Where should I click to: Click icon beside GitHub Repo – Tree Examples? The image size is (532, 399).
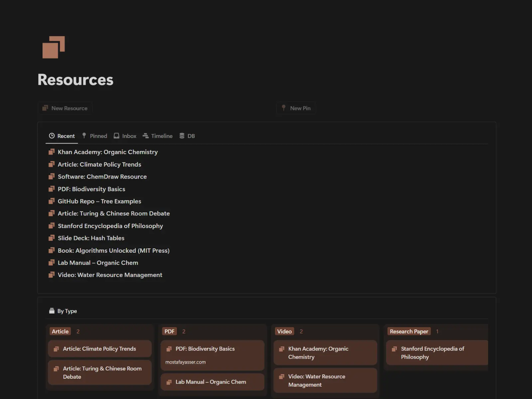52,201
